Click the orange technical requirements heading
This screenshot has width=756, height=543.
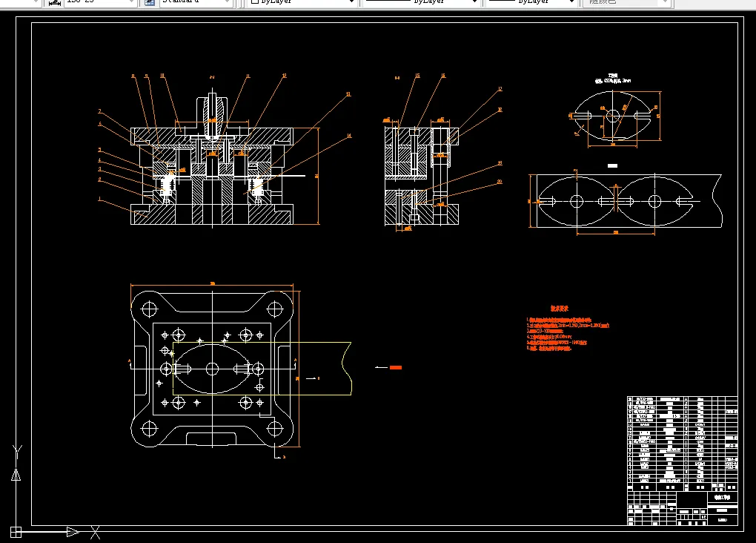coord(560,309)
